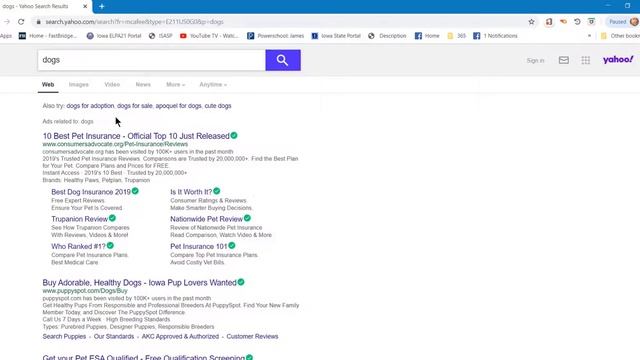The height and width of the screenshot is (360, 640).
Task: Open the Facebook 1 Notifications bookmark
Action: pos(495,36)
